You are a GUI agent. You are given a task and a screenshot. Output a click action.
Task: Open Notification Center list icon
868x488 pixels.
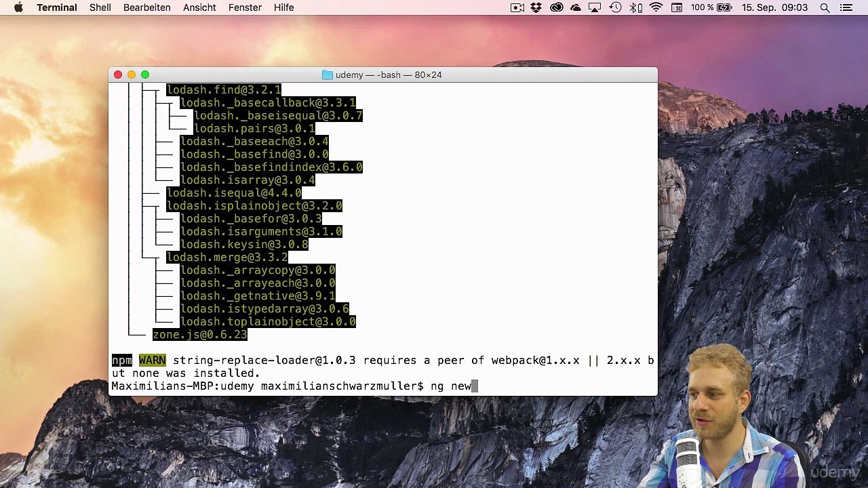pyautogui.click(x=846, y=7)
